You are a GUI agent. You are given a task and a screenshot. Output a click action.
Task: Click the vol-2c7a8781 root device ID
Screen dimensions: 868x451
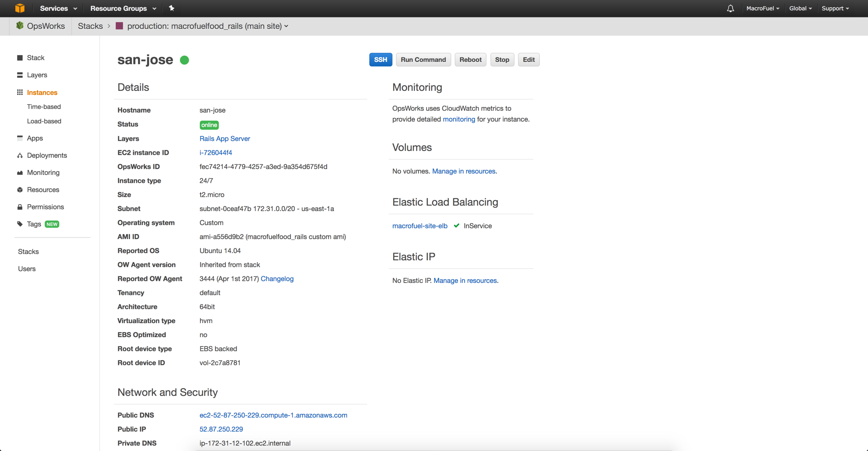click(x=220, y=363)
